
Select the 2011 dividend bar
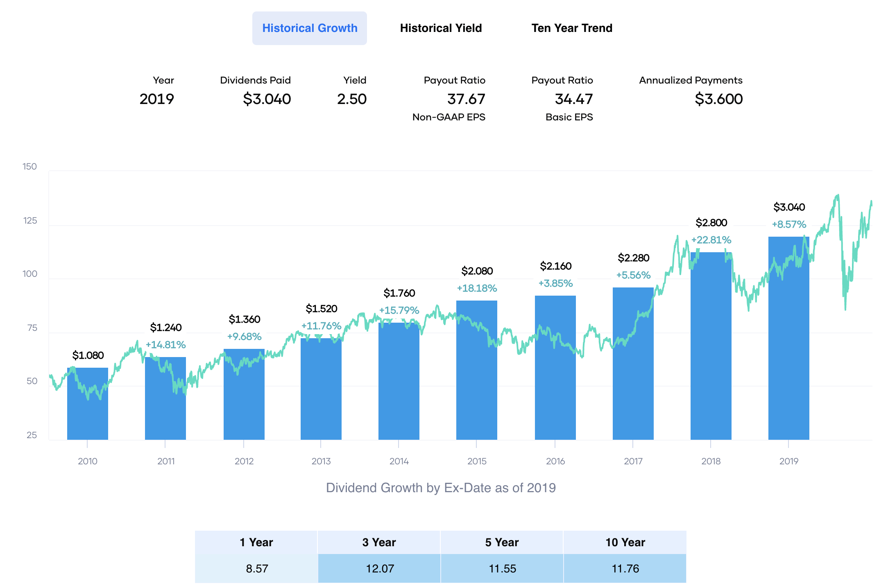165,398
